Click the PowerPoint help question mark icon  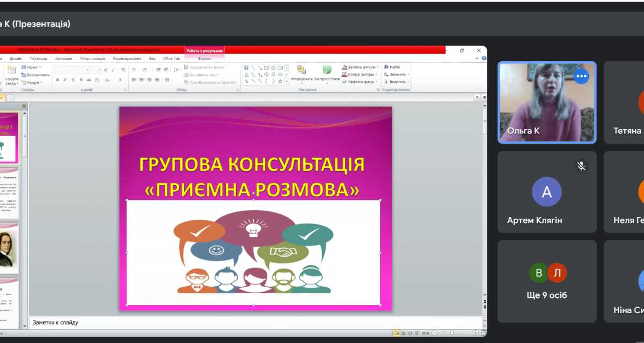tap(484, 58)
